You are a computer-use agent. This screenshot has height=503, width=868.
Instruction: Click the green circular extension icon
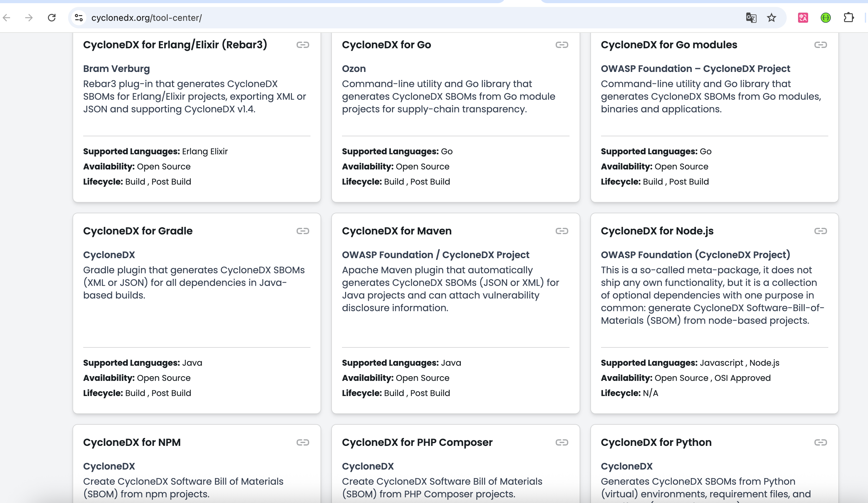[x=826, y=18]
